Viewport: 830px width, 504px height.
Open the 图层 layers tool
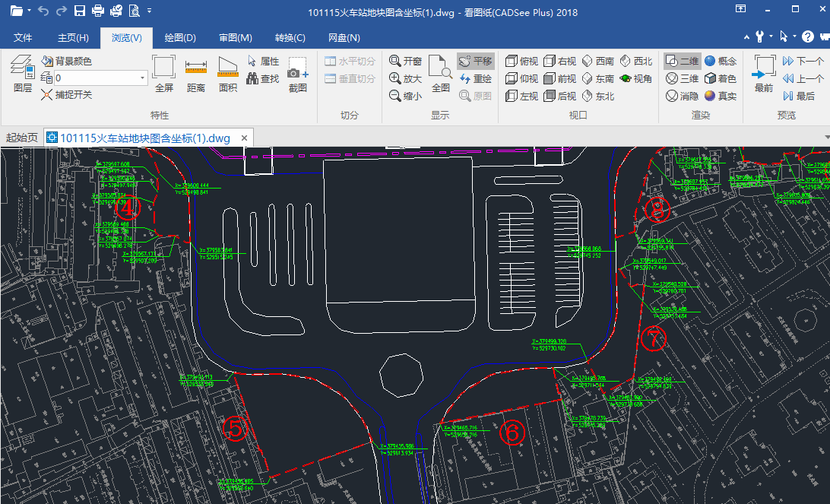click(23, 74)
